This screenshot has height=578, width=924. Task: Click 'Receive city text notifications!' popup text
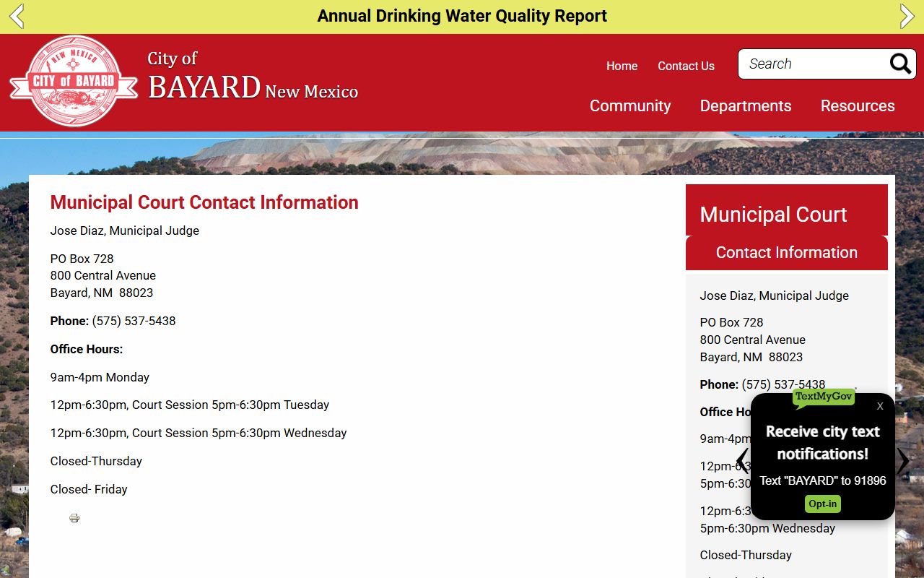[823, 442]
